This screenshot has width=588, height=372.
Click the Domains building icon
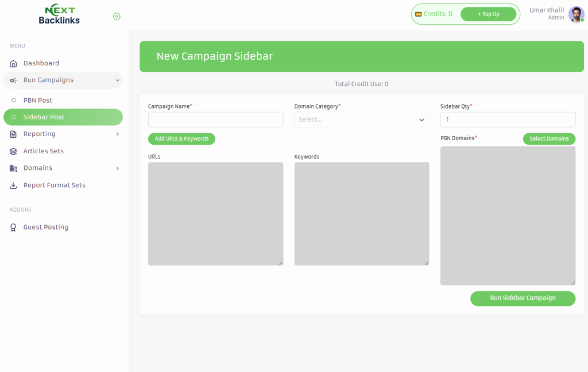pyautogui.click(x=13, y=168)
